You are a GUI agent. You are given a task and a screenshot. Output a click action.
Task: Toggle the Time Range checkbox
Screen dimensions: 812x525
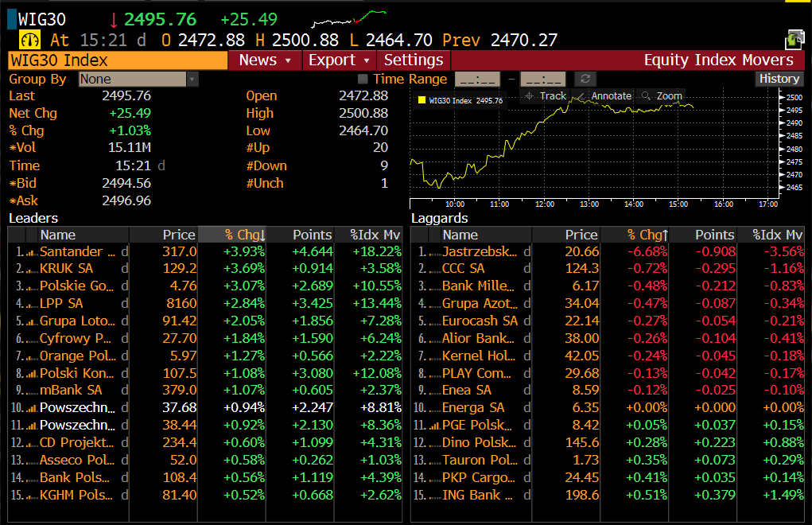[x=363, y=79]
